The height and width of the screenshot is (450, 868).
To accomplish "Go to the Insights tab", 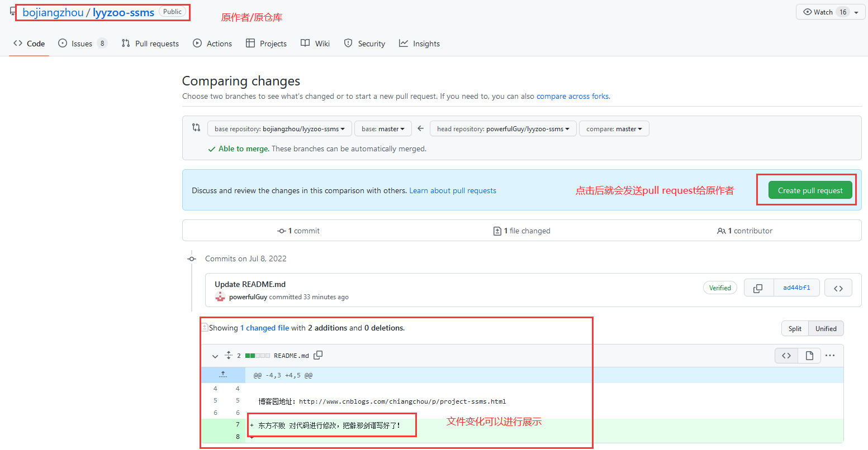I will coord(419,44).
